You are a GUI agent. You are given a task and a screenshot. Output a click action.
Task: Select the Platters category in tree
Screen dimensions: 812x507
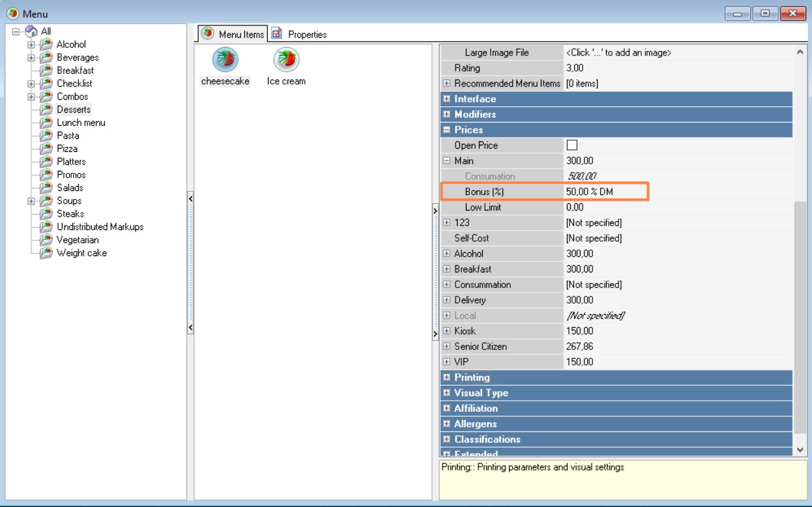[x=71, y=162]
